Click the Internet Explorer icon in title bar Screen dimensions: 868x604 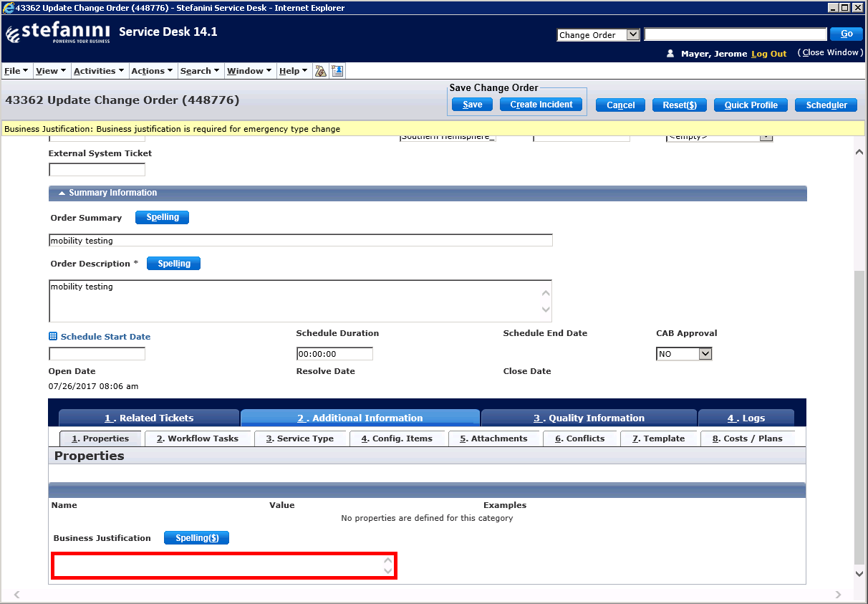point(9,8)
